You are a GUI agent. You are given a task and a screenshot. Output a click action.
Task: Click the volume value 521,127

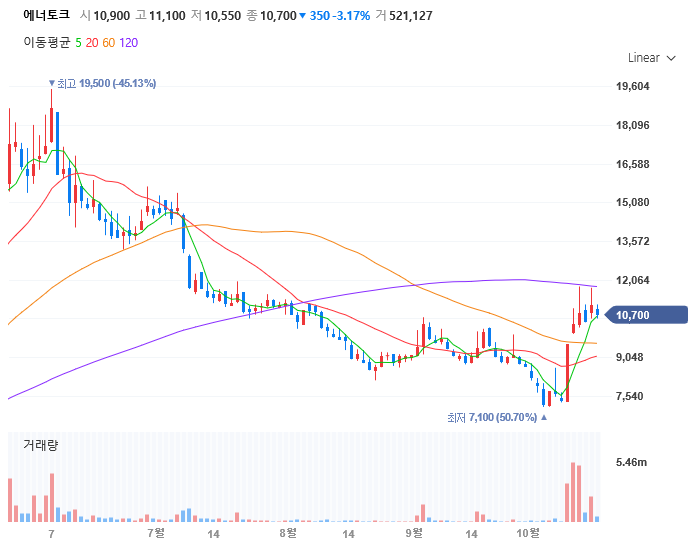[411, 16]
